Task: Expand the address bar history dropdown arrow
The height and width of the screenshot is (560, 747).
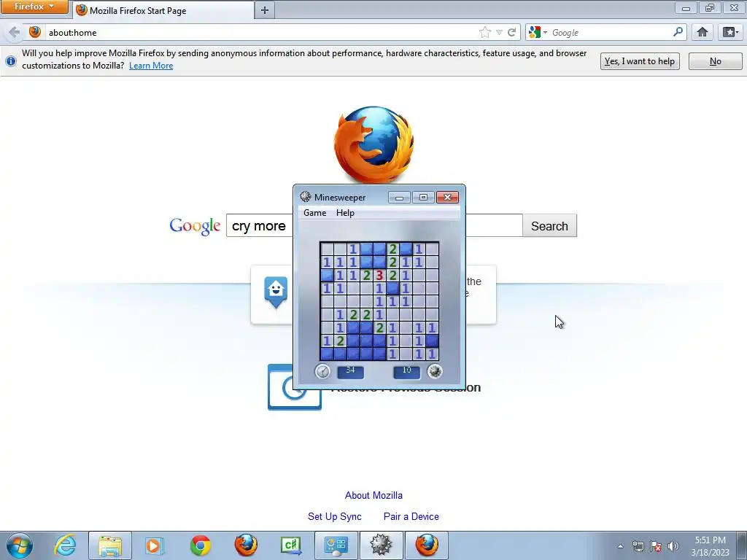Action: pos(499,32)
